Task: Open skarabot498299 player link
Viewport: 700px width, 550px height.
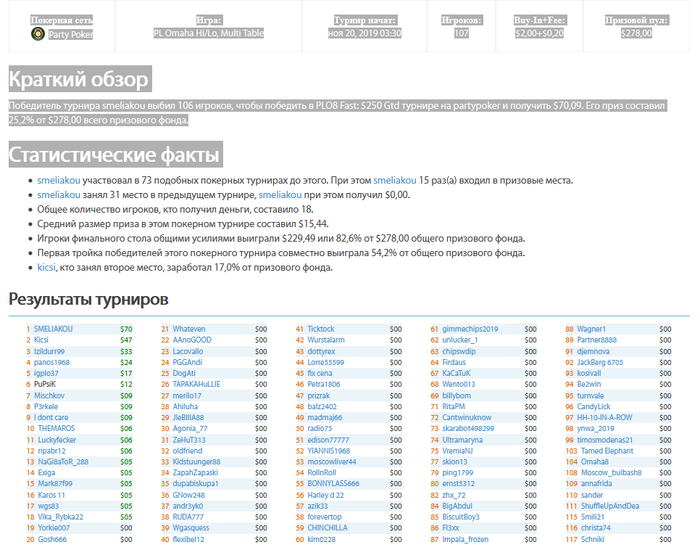Action: click(x=468, y=428)
